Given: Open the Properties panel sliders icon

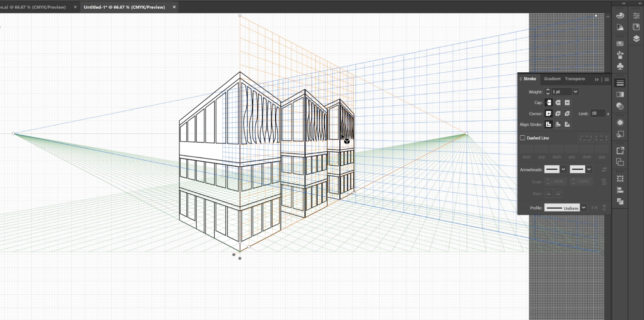Looking at the screenshot, I should point(636,16).
